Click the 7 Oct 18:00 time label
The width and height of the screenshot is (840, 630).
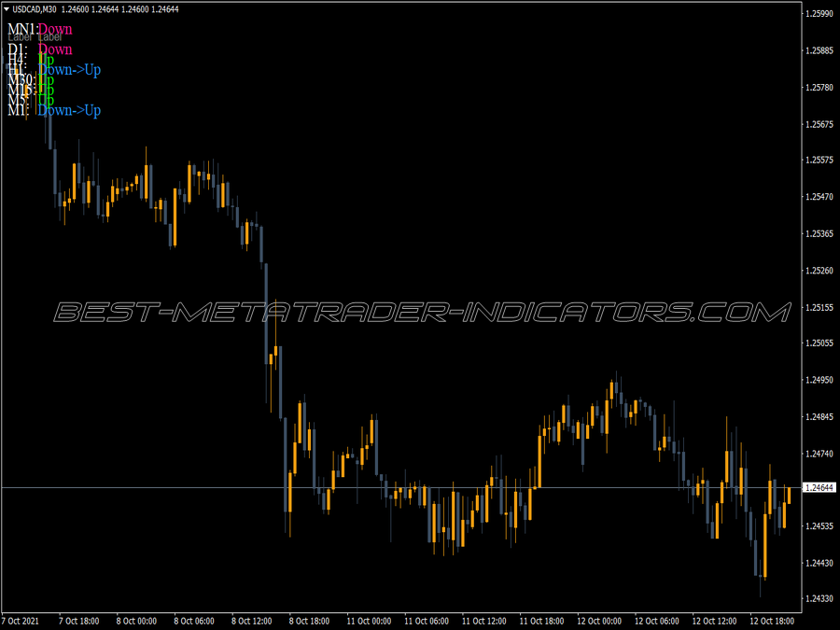point(79,622)
